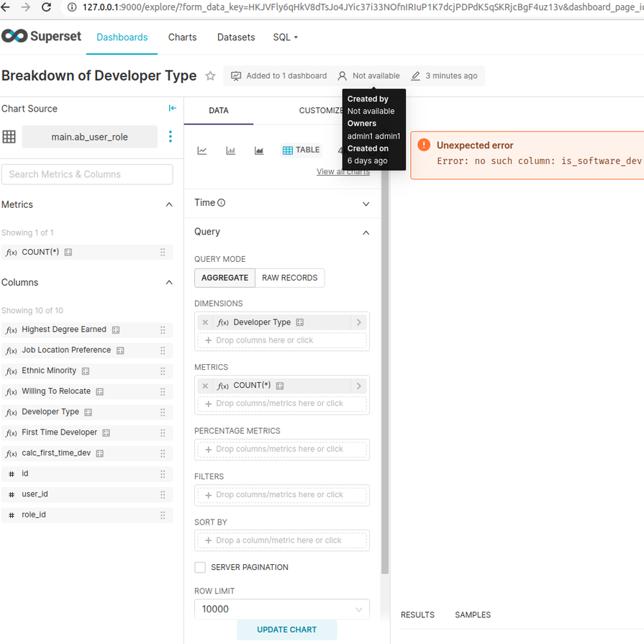Select the TABLE chart type

(301, 150)
